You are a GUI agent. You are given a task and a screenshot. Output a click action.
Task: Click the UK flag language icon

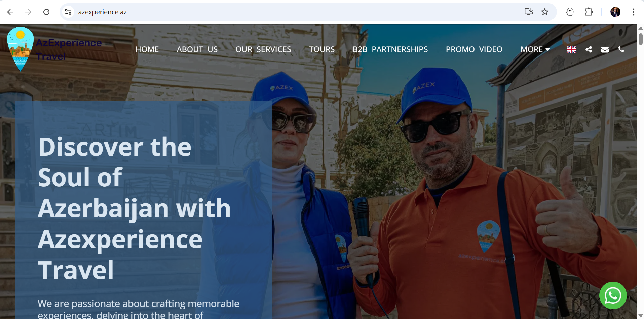click(x=571, y=49)
